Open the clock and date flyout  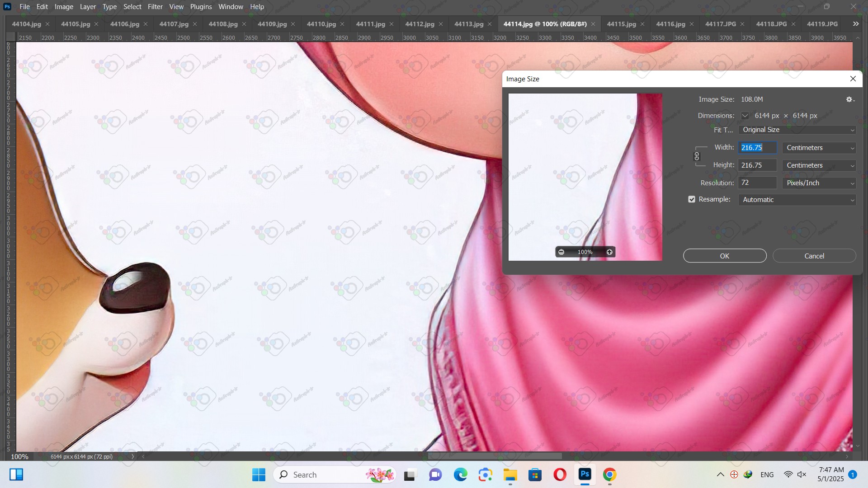pos(831,474)
